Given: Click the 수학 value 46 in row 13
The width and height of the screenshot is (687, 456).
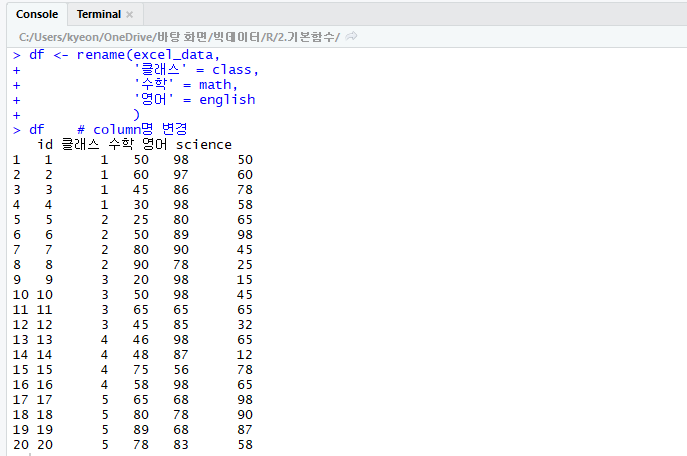Looking at the screenshot, I should [x=141, y=340].
